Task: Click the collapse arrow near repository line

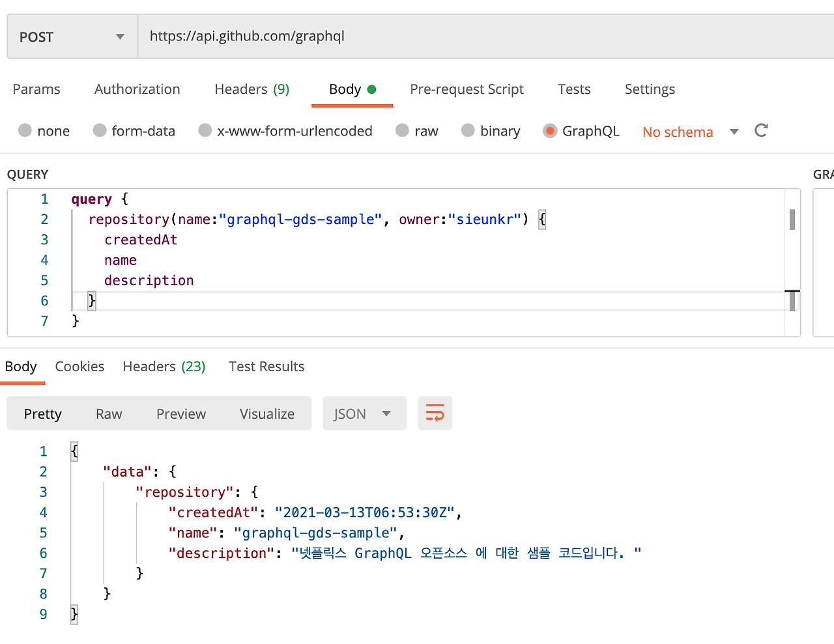Action: pyautogui.click(x=541, y=219)
